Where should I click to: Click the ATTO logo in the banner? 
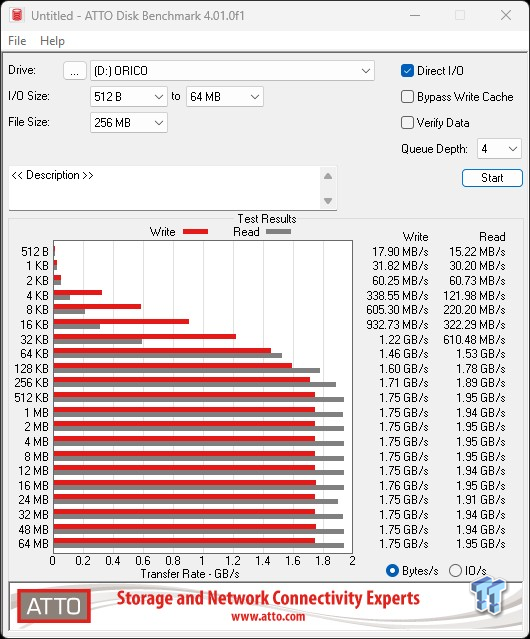click(54, 606)
